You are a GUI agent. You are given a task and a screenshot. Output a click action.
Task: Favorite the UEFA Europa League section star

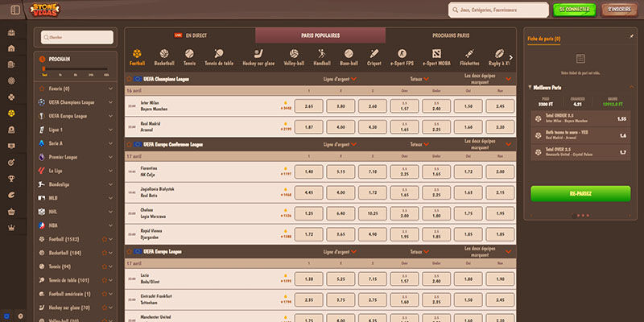pos(130,251)
